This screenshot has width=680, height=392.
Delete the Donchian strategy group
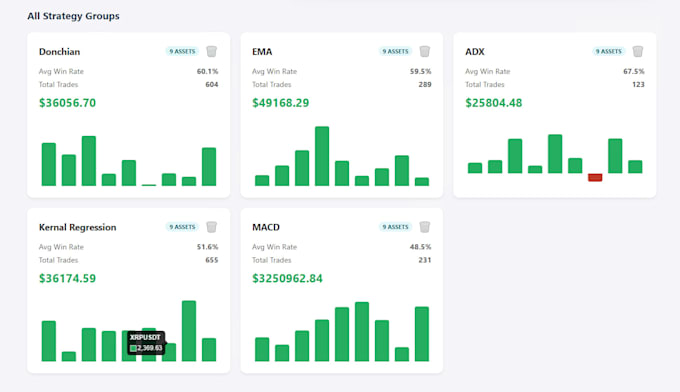click(x=211, y=52)
